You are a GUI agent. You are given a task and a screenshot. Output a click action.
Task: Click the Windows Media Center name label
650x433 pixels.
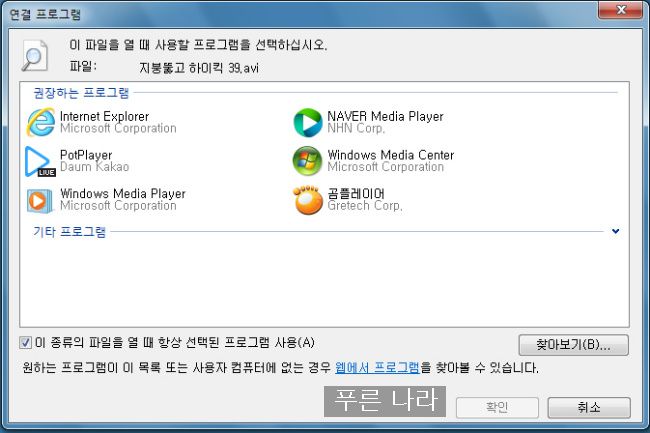391,155
